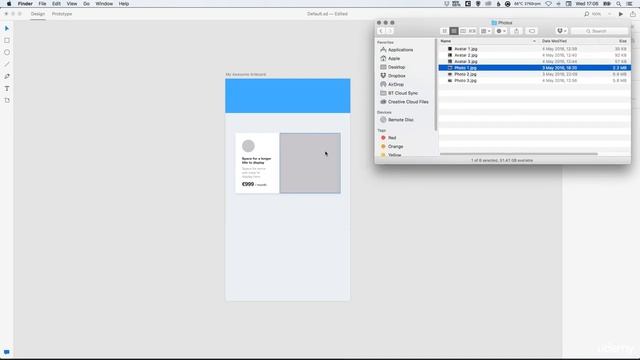Select the grey image placeholder on artboard
Screen dimensions: 640x360
[x=310, y=163]
